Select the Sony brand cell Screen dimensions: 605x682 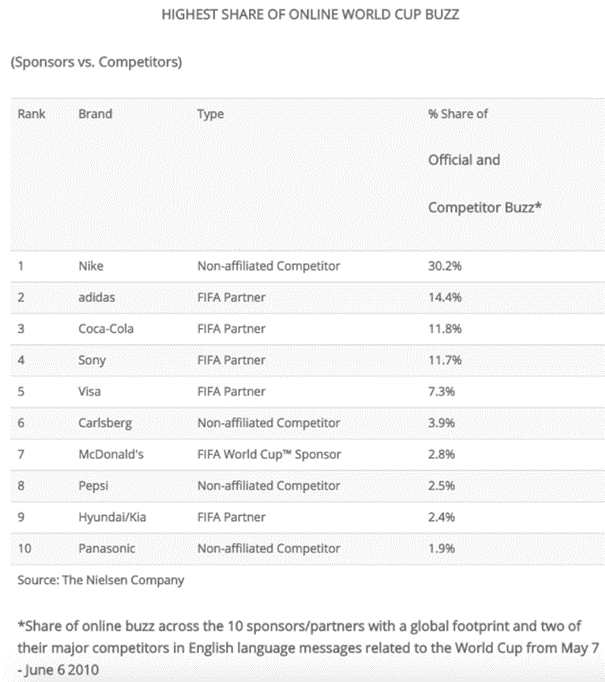(92, 360)
